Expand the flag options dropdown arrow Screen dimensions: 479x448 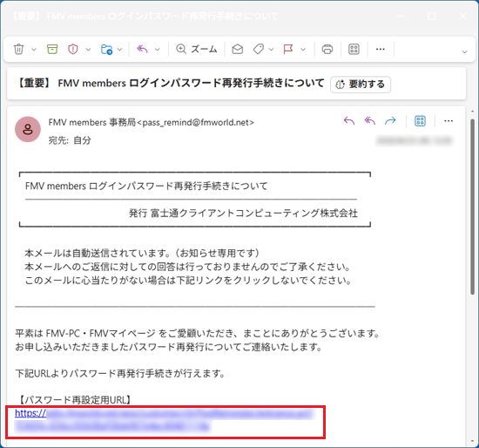click(x=303, y=49)
